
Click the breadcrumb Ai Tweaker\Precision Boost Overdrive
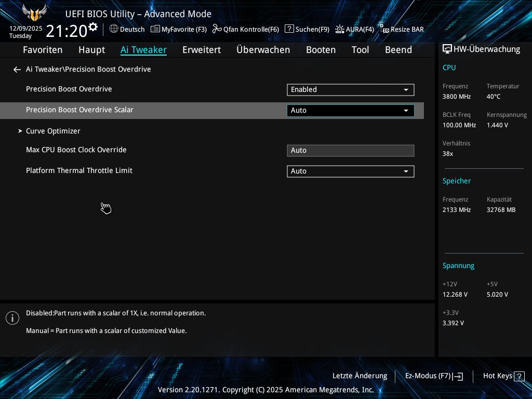(x=88, y=69)
